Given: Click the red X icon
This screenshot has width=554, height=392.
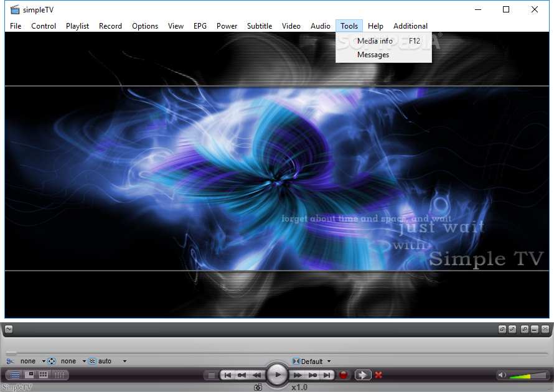Looking at the screenshot, I should coord(378,375).
